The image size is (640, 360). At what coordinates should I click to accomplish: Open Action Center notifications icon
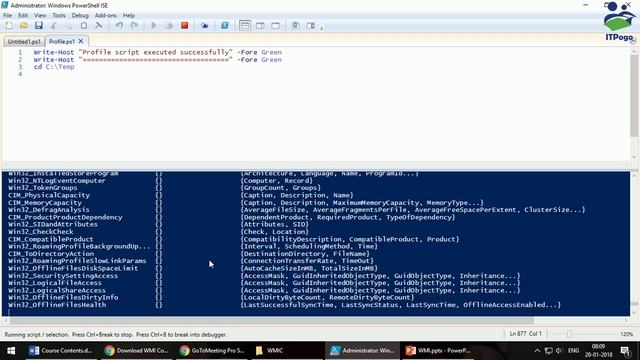625,351
